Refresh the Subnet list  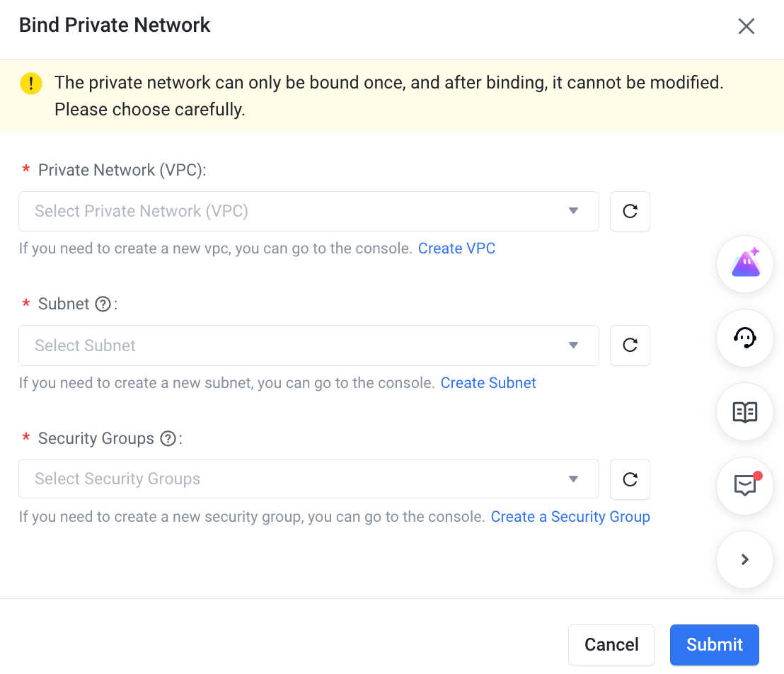pyautogui.click(x=630, y=345)
